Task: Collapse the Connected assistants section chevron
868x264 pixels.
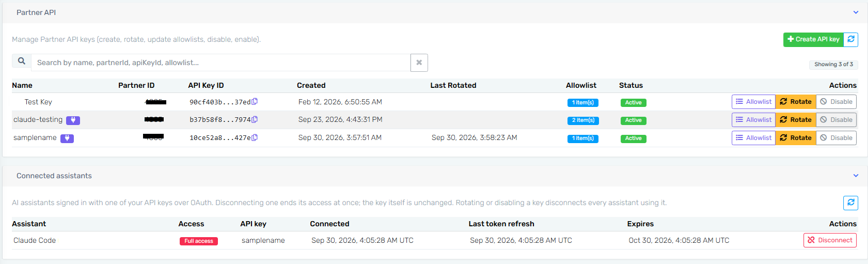Action: point(856,176)
